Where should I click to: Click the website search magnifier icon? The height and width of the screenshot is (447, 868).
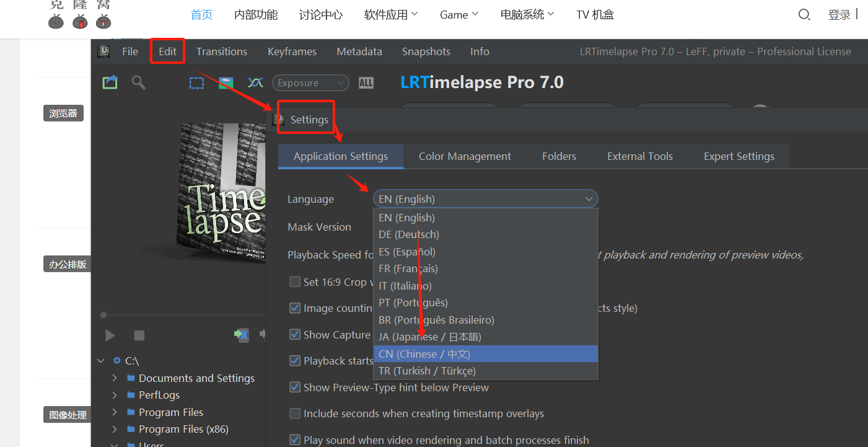pos(804,15)
